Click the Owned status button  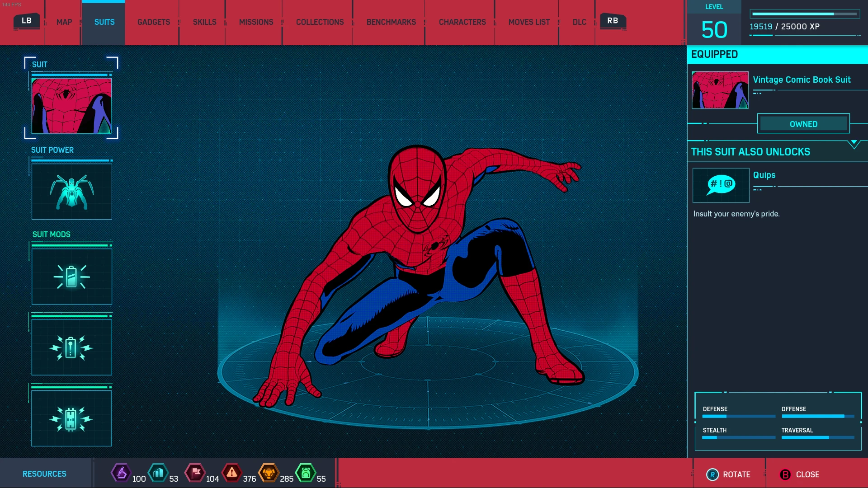pos(804,124)
